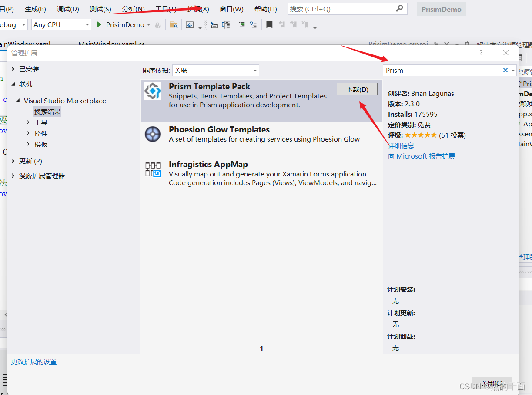Image resolution: width=532 pixels, height=395 pixels.
Task: Open the 窗口(W) menu
Action: point(231,9)
